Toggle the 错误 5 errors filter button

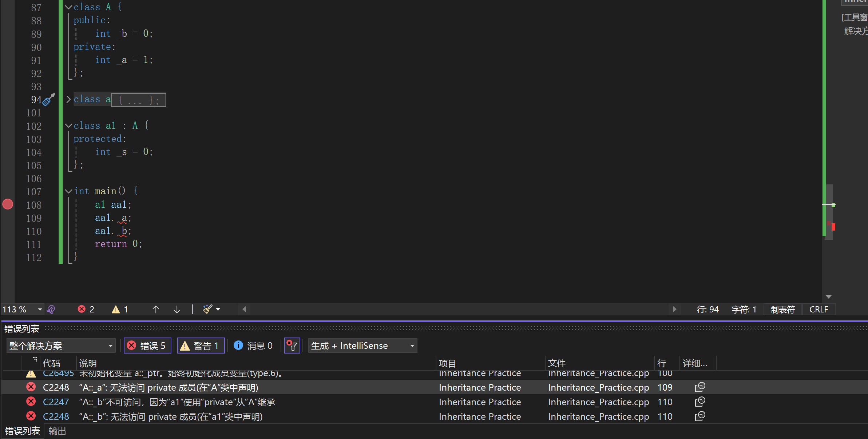point(147,346)
